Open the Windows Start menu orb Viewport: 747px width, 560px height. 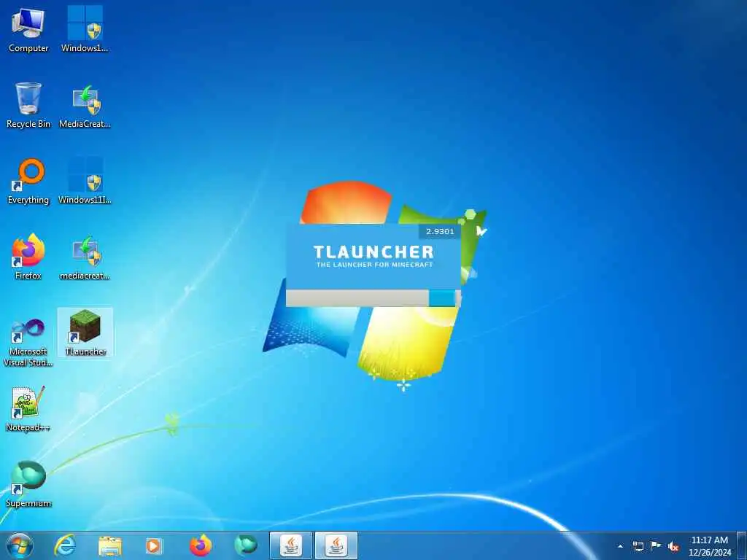tap(20, 545)
